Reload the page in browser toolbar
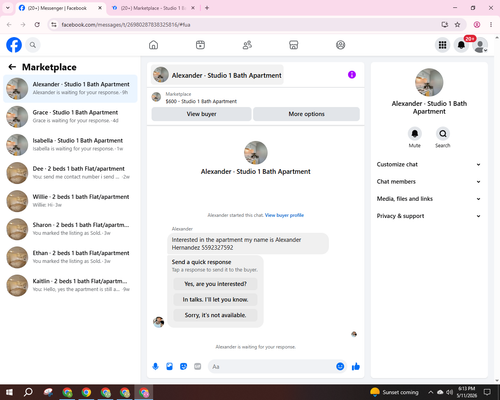500x400 pixels. [x=37, y=25]
